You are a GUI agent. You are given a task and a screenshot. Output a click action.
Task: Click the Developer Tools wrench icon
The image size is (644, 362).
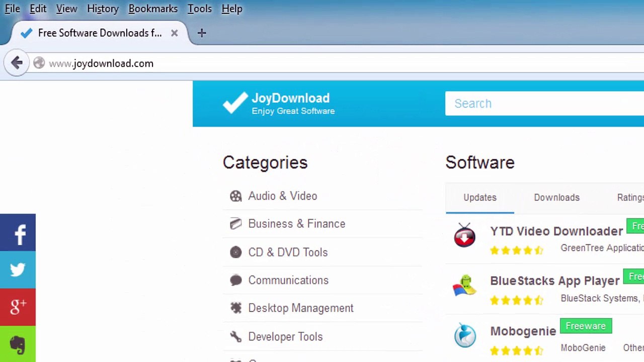pos(235,336)
